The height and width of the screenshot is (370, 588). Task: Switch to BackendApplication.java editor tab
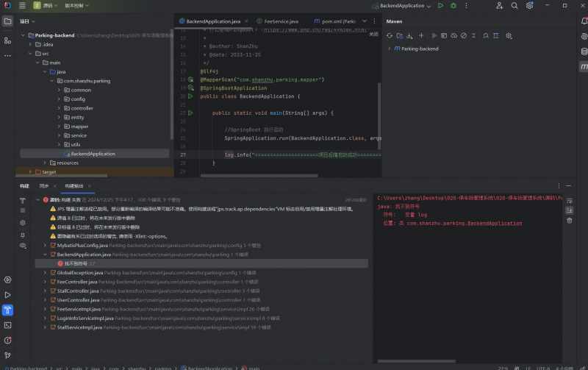(212, 21)
